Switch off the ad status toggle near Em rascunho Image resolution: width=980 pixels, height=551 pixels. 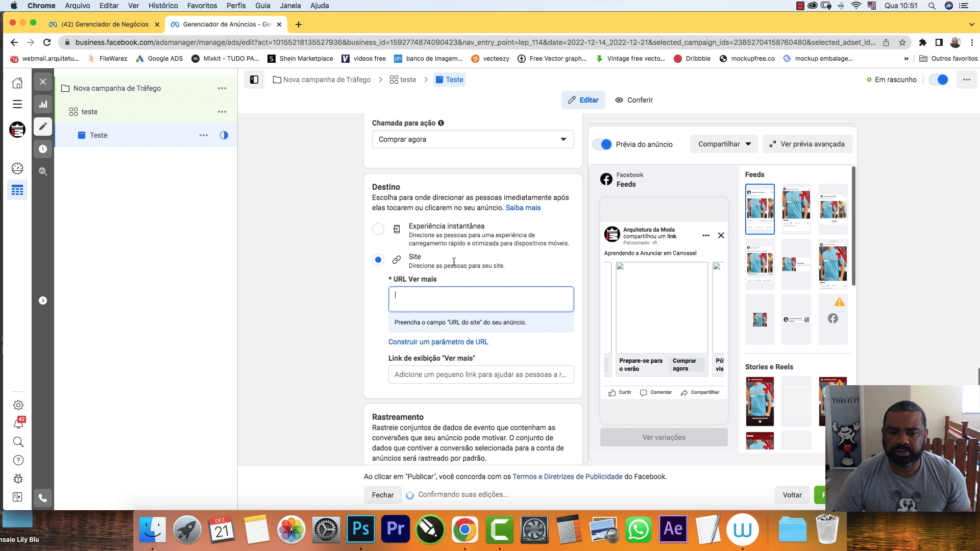tap(939, 80)
